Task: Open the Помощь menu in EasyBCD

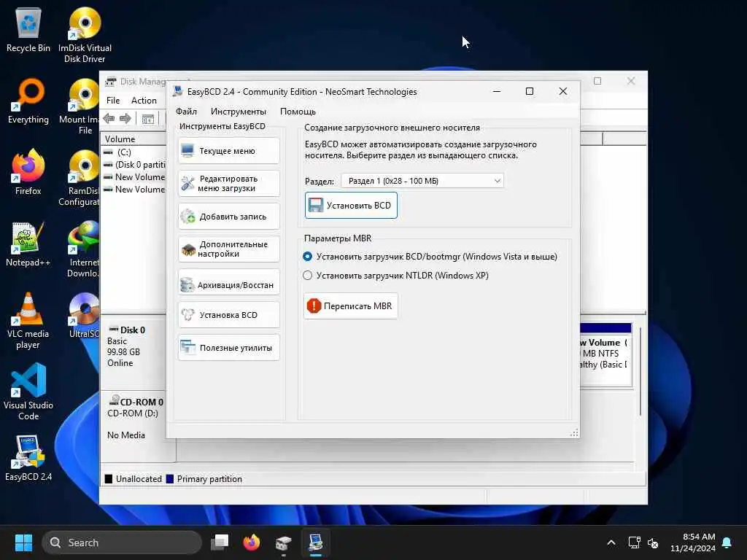Action: pyautogui.click(x=298, y=112)
